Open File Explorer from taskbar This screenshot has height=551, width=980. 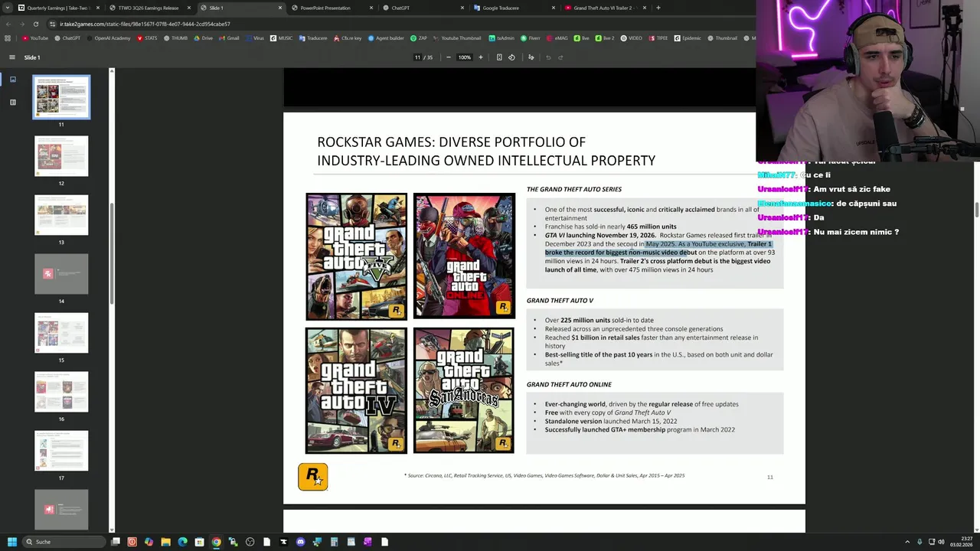165,542
